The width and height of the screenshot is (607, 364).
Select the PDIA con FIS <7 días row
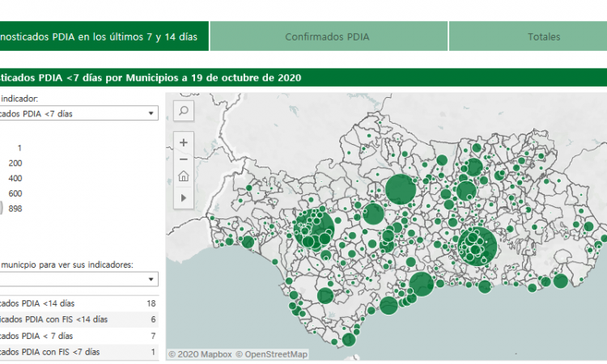coord(79,352)
